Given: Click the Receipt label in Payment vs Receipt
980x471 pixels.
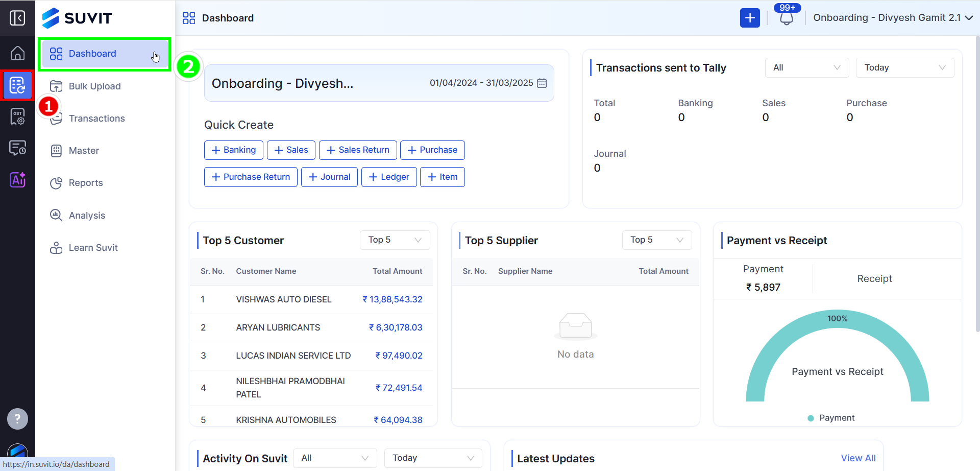Looking at the screenshot, I should point(874,279).
